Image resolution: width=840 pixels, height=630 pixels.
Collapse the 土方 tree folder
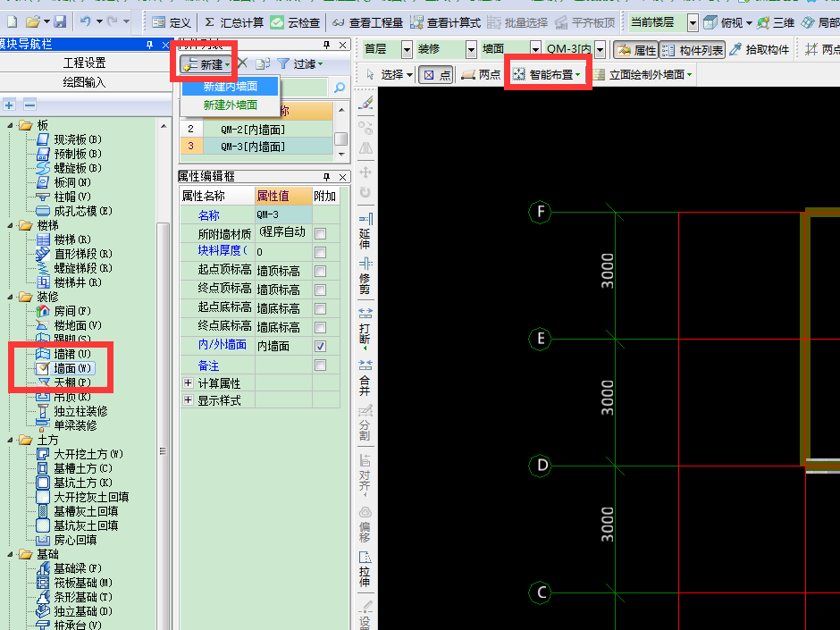click(x=10, y=440)
